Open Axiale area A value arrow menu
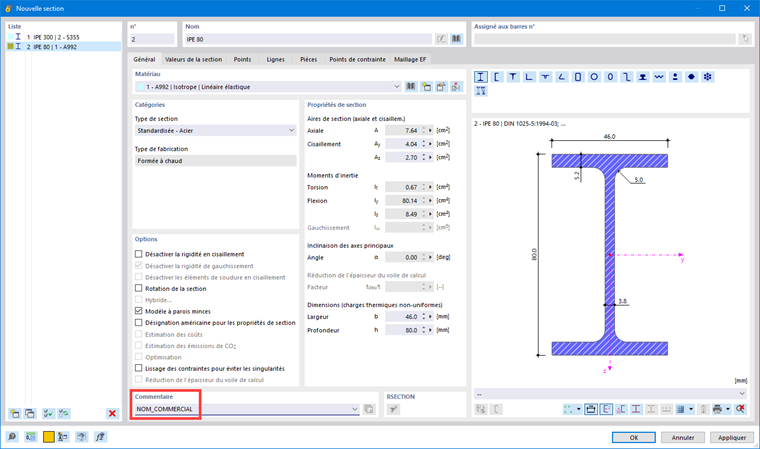This screenshot has width=760, height=449. tap(430, 130)
